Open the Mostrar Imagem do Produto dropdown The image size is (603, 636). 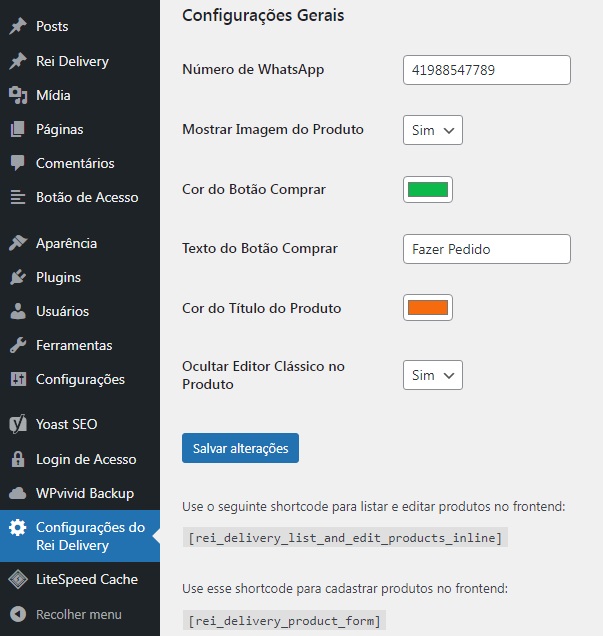pyautogui.click(x=433, y=130)
